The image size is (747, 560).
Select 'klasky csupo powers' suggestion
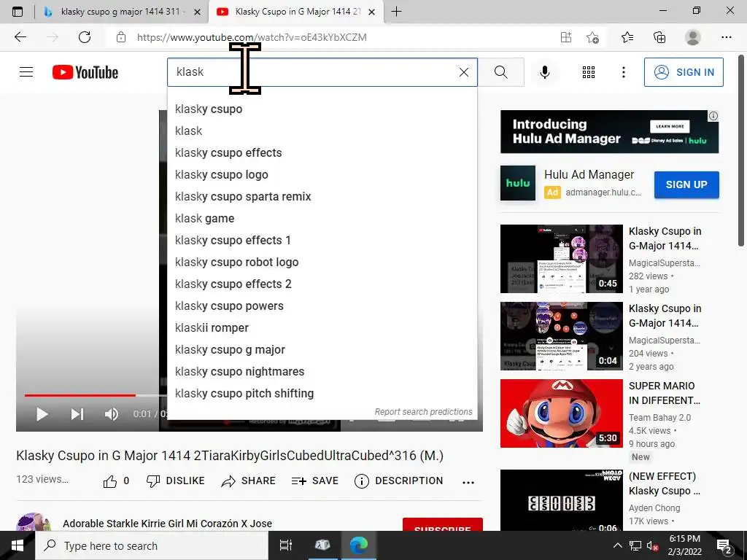(x=322, y=306)
